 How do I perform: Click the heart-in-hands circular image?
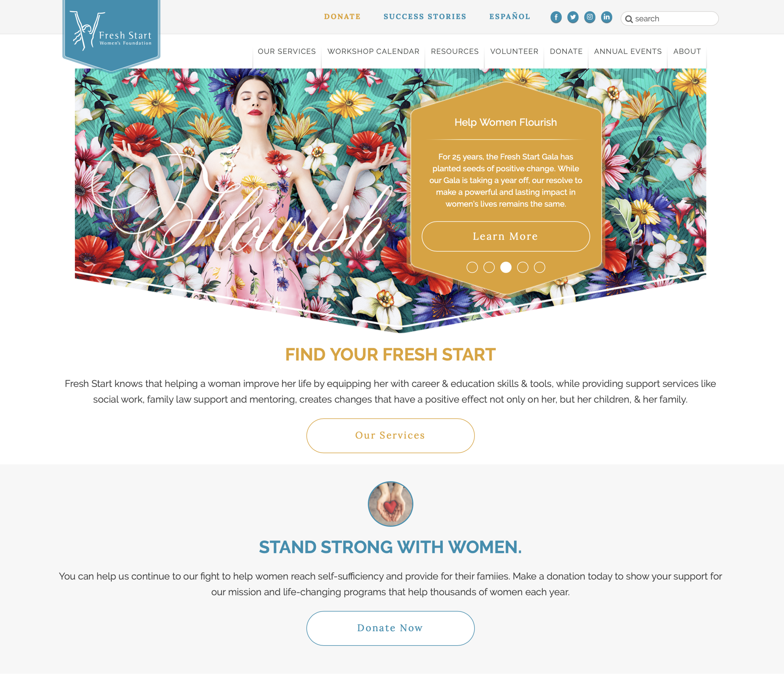pyautogui.click(x=390, y=504)
